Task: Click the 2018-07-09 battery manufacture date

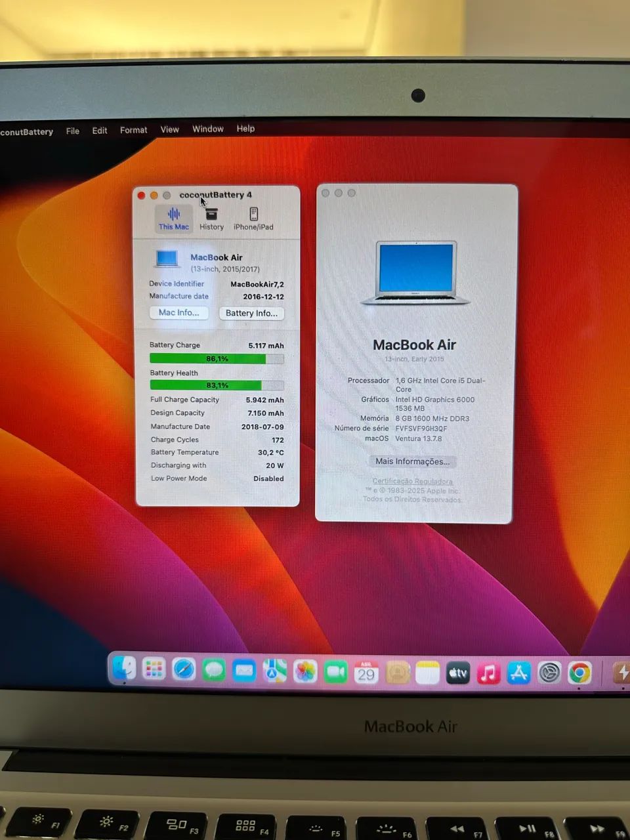Action: 262,427
